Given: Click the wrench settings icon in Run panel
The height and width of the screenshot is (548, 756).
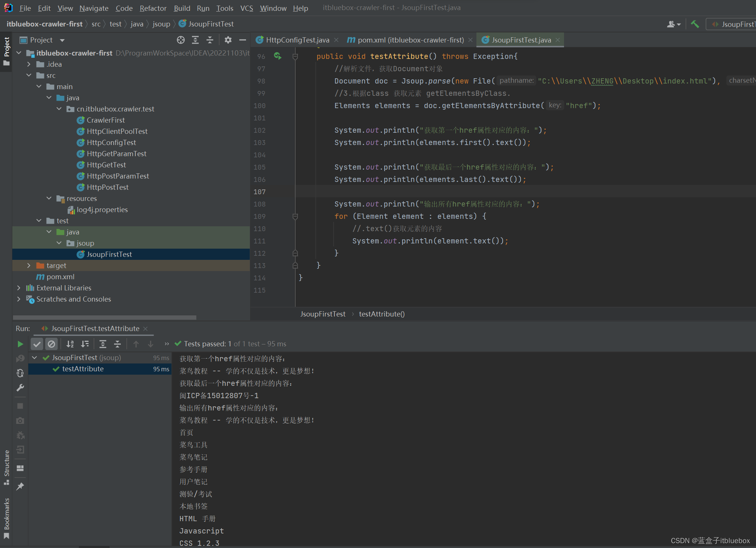Looking at the screenshot, I should [20, 388].
